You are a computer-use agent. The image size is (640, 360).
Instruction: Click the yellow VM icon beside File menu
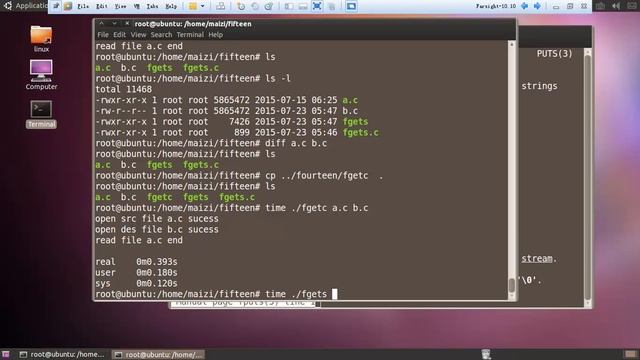click(x=68, y=6)
